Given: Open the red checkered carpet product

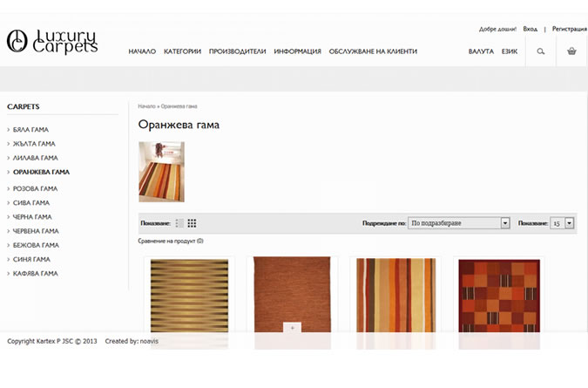Looking at the screenshot, I should pyautogui.click(x=499, y=296).
